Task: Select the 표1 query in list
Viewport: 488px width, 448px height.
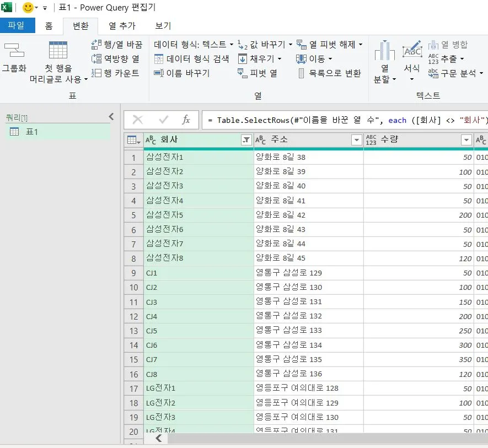Action: (x=58, y=132)
